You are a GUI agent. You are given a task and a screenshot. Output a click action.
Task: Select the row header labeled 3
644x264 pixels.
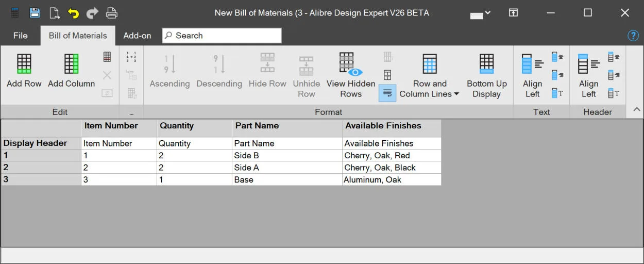coord(41,179)
